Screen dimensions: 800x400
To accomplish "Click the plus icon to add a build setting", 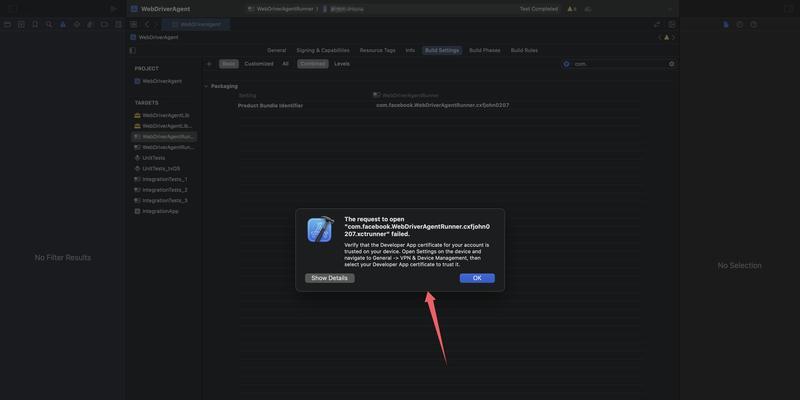I will point(209,64).
